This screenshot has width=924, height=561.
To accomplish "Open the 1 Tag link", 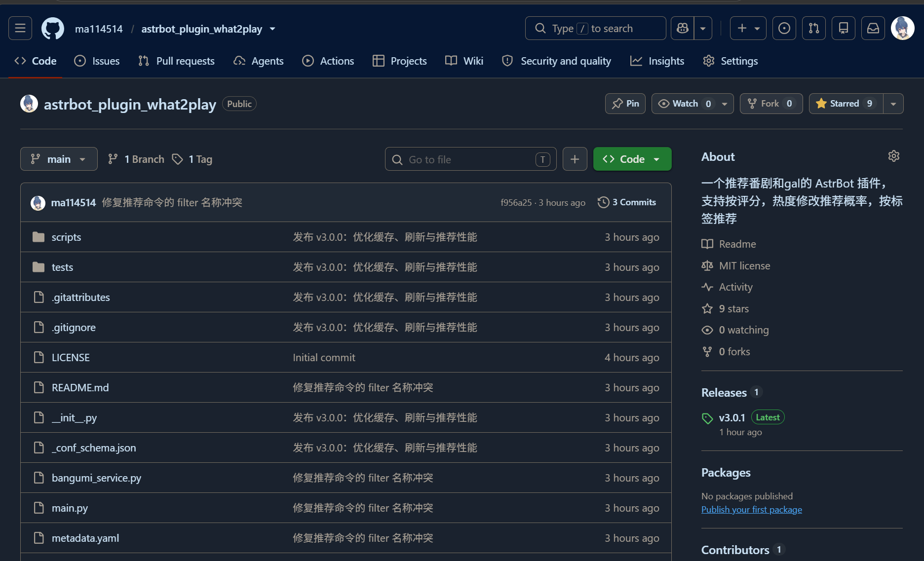I will point(192,159).
